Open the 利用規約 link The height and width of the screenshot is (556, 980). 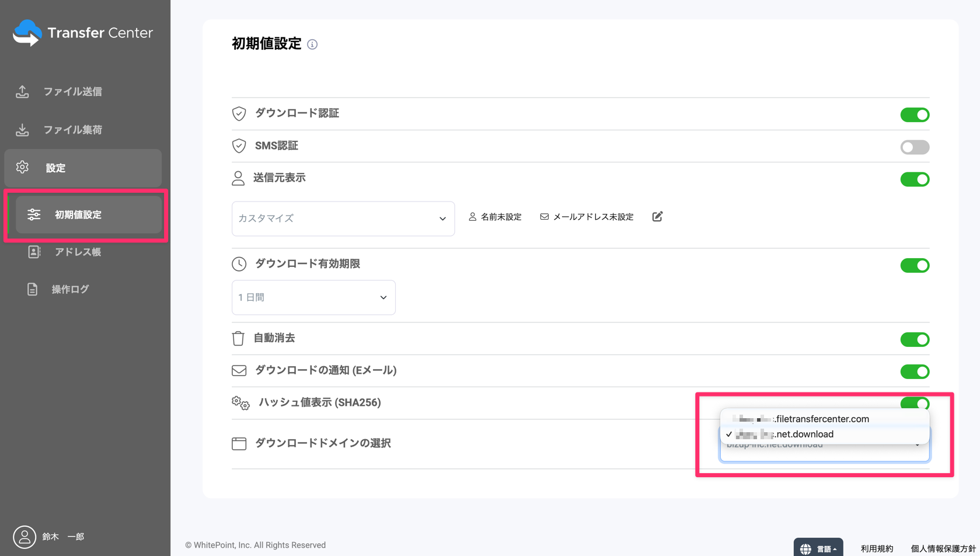point(877,548)
